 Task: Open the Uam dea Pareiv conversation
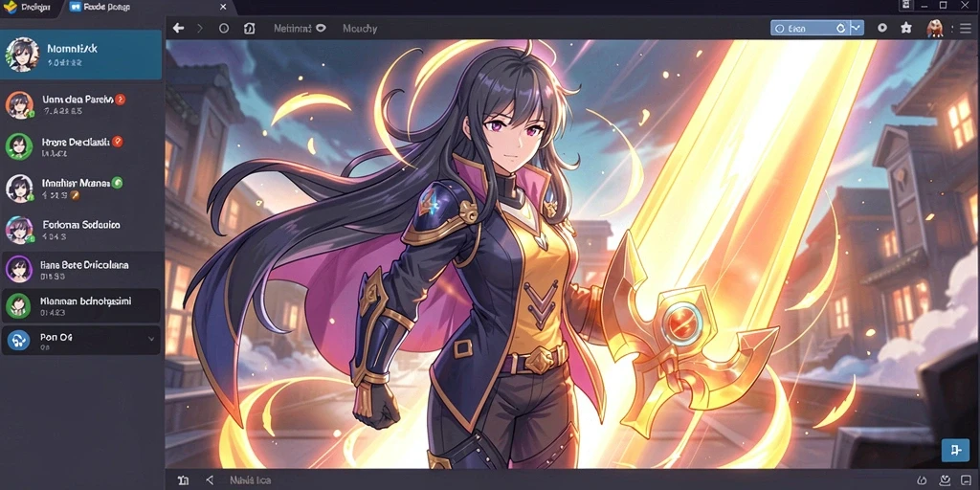81,105
